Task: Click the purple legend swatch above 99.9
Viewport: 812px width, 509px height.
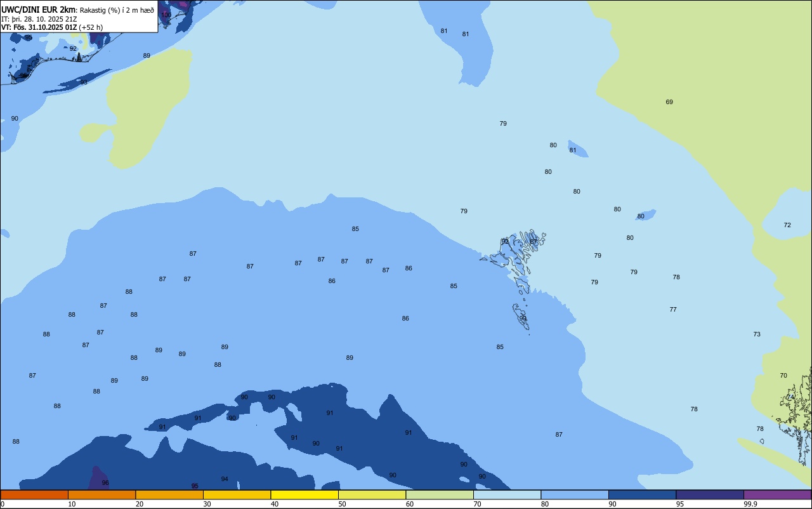Action: point(777,494)
